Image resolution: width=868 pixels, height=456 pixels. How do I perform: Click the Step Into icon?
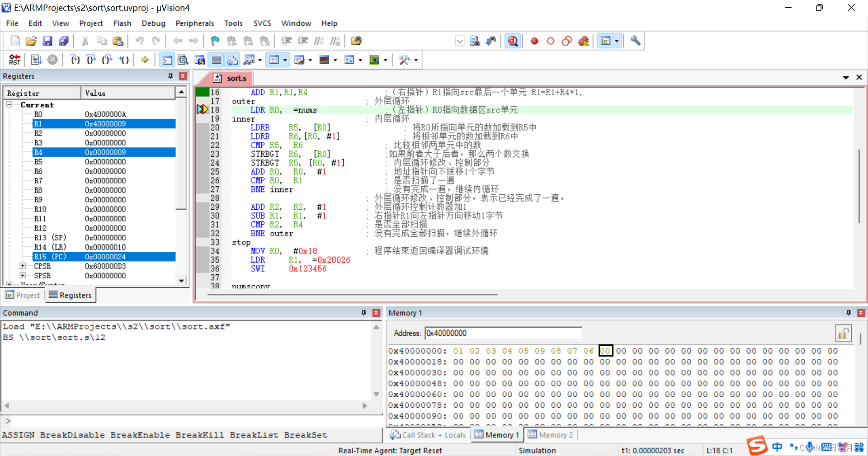tap(75, 60)
